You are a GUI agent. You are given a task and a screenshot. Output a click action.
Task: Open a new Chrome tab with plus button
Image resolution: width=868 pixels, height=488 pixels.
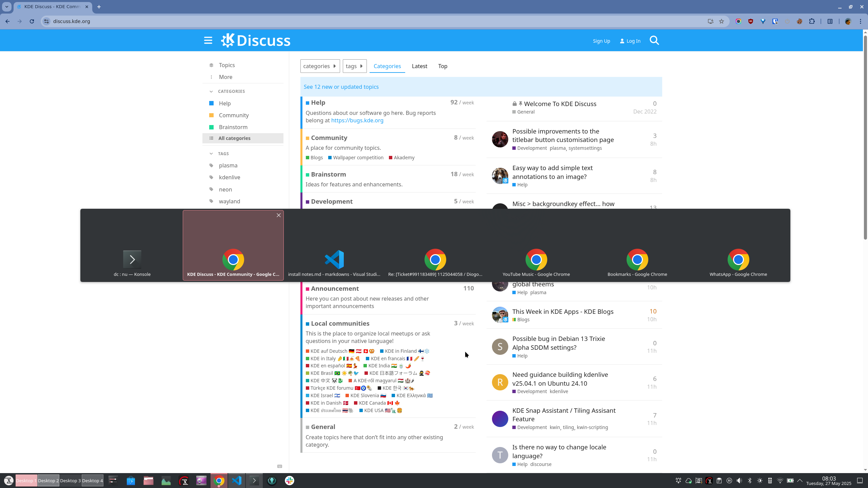99,7
